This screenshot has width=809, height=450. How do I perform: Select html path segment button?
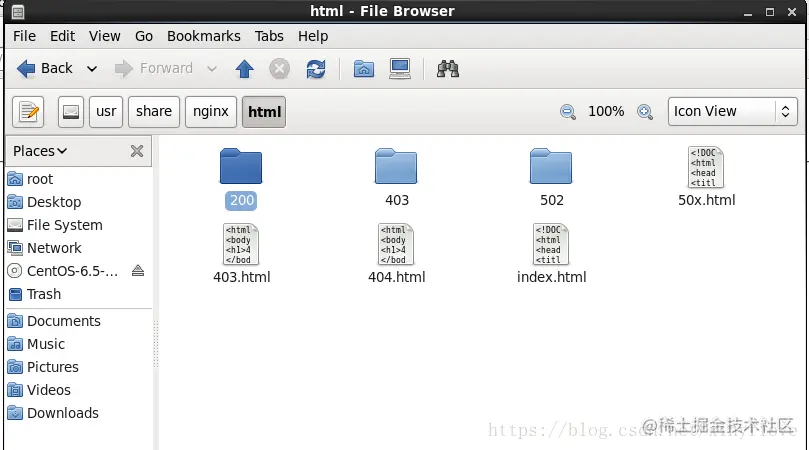[x=264, y=111]
